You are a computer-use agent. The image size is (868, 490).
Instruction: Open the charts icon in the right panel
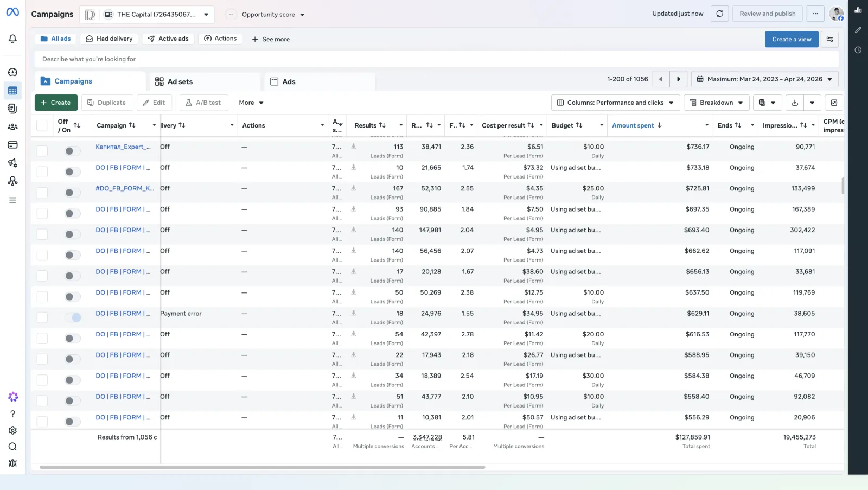click(x=858, y=10)
